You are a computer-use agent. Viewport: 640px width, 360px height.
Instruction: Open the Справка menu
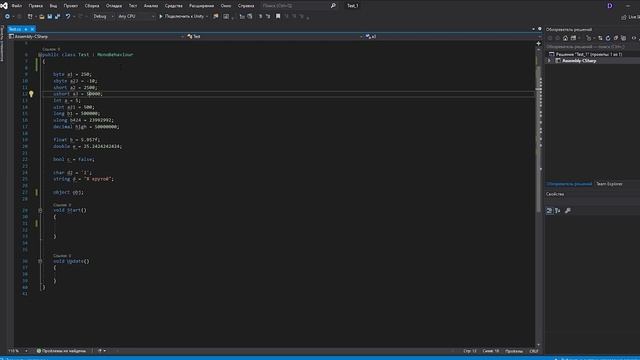coord(246,6)
